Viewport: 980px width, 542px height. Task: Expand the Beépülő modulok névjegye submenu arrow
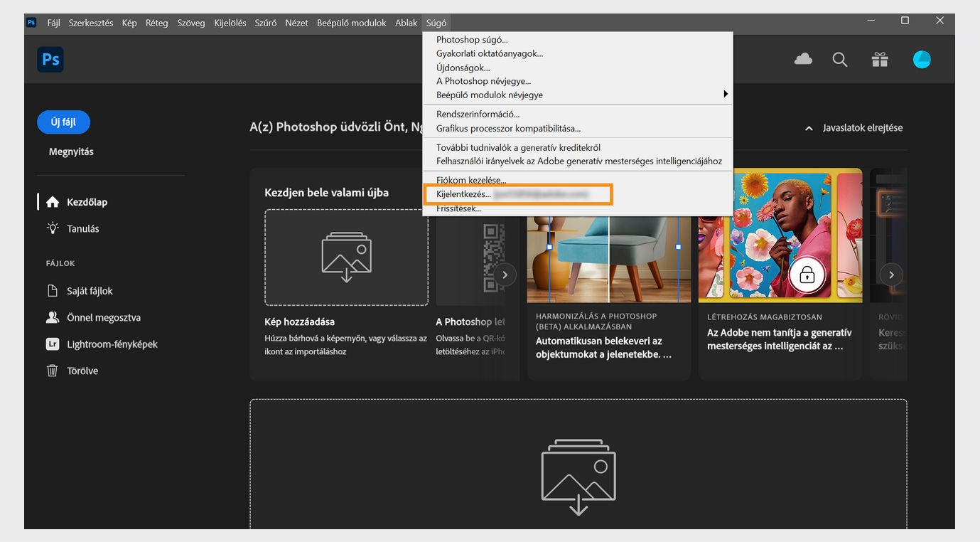pos(726,94)
